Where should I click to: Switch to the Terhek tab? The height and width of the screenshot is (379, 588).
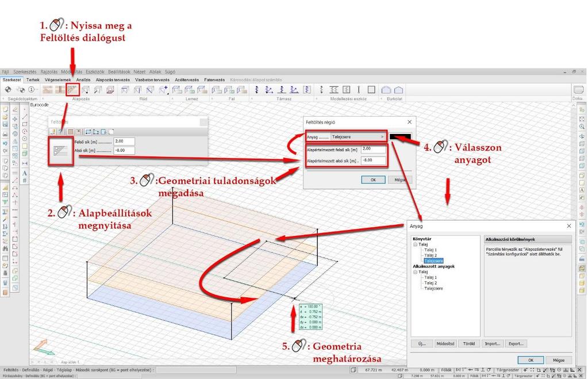tap(33, 79)
